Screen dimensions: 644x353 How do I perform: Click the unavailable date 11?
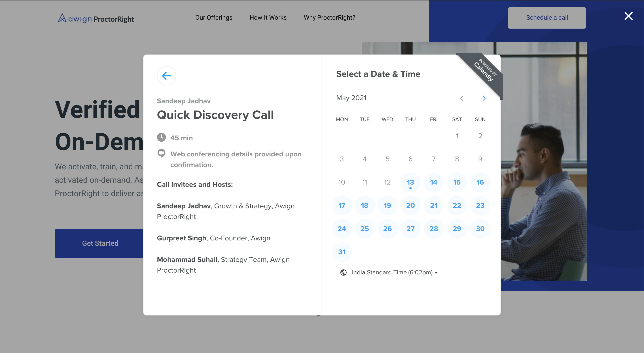364,182
